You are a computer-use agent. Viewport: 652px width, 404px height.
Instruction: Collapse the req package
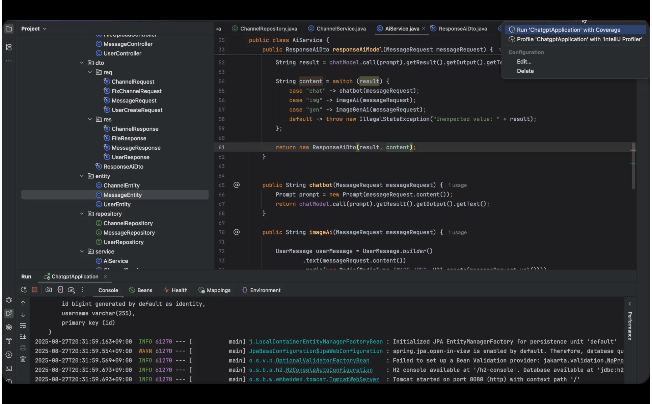click(x=90, y=72)
